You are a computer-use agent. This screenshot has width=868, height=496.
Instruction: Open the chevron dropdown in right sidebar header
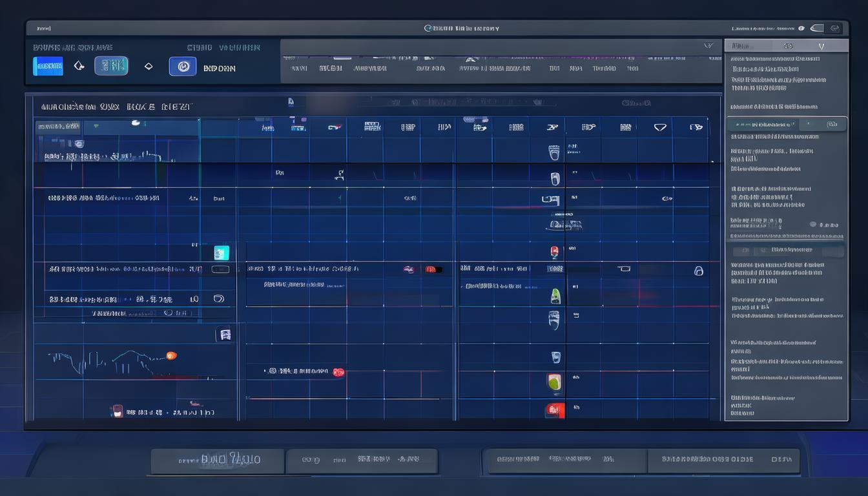coord(821,46)
